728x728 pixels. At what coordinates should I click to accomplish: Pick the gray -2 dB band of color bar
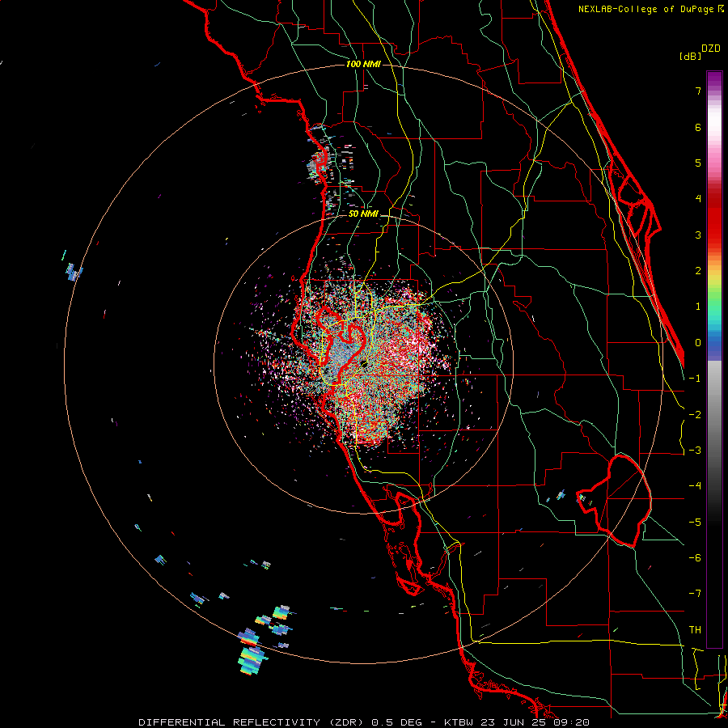coord(714,415)
